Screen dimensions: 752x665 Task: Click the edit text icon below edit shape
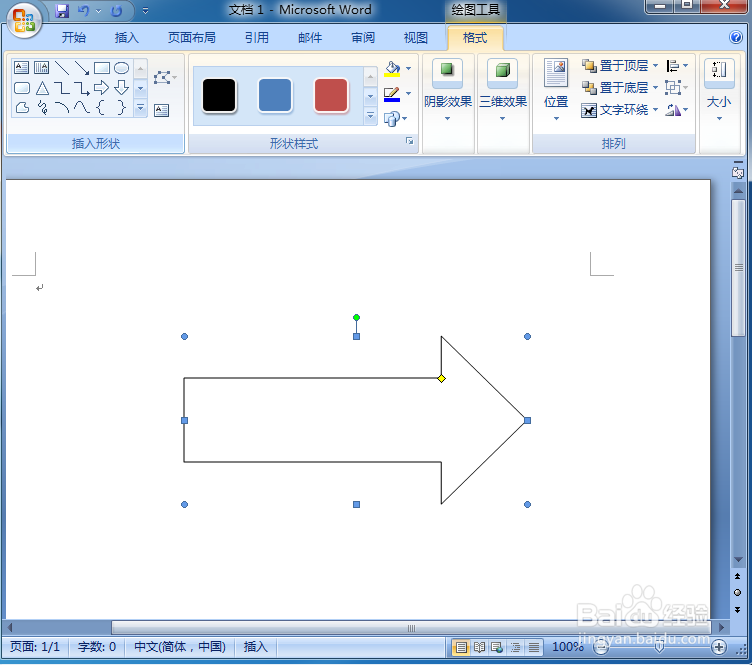pyautogui.click(x=162, y=111)
